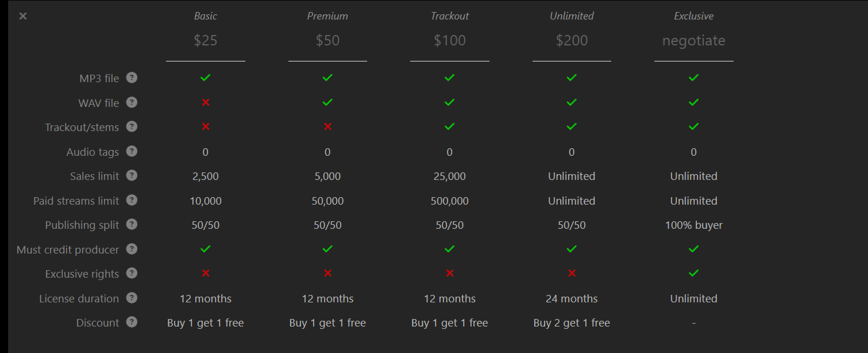
Task: Choose the Premium license column header
Action: (327, 16)
